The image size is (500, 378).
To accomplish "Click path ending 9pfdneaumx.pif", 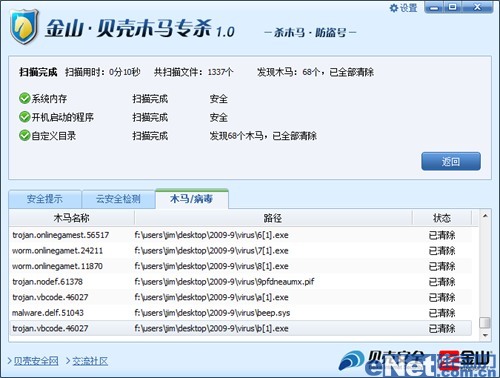I will [224, 282].
